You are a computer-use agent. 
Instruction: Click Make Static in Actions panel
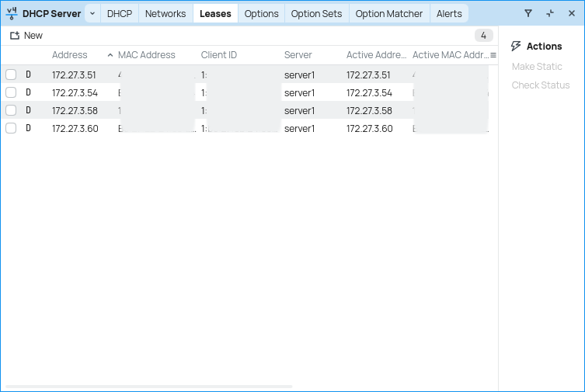click(x=537, y=67)
